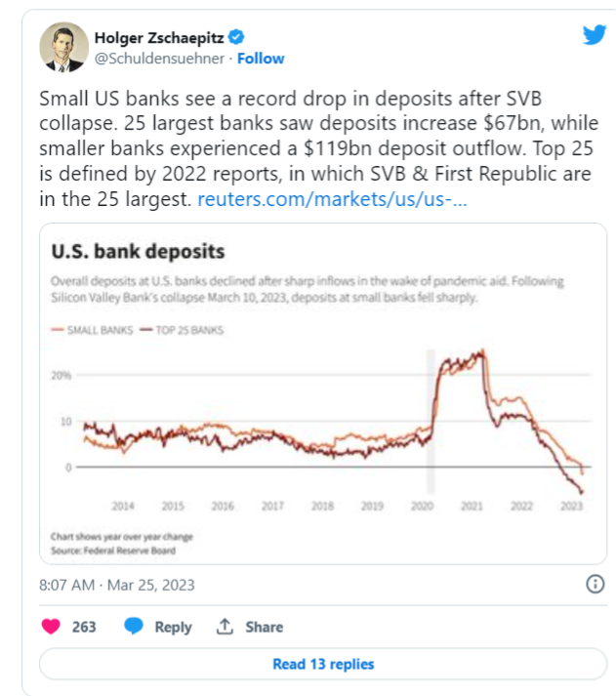This screenshot has width=616, height=696.
Task: Click the Share label
Action: click(x=264, y=627)
